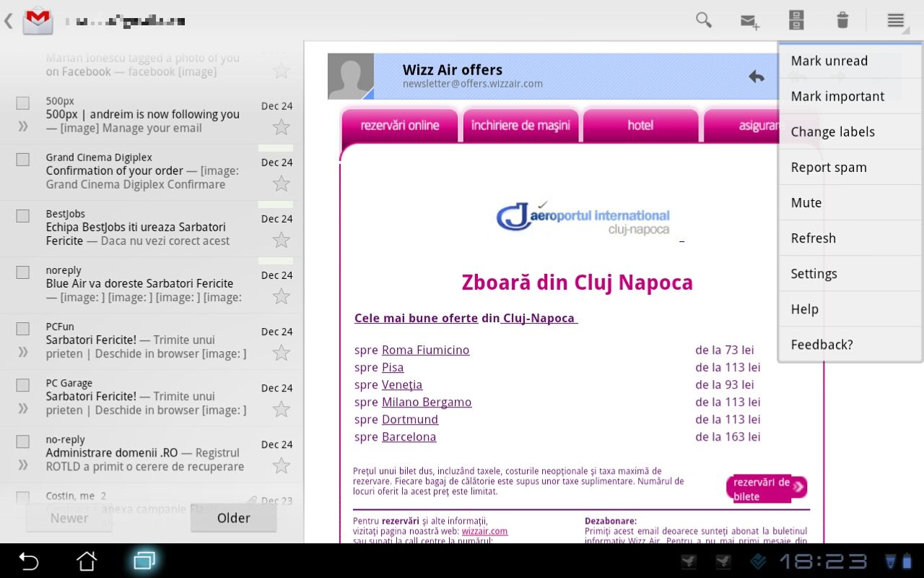Click rezervări de bilete button
Viewport: 924px width, 578px height.
pos(767,489)
